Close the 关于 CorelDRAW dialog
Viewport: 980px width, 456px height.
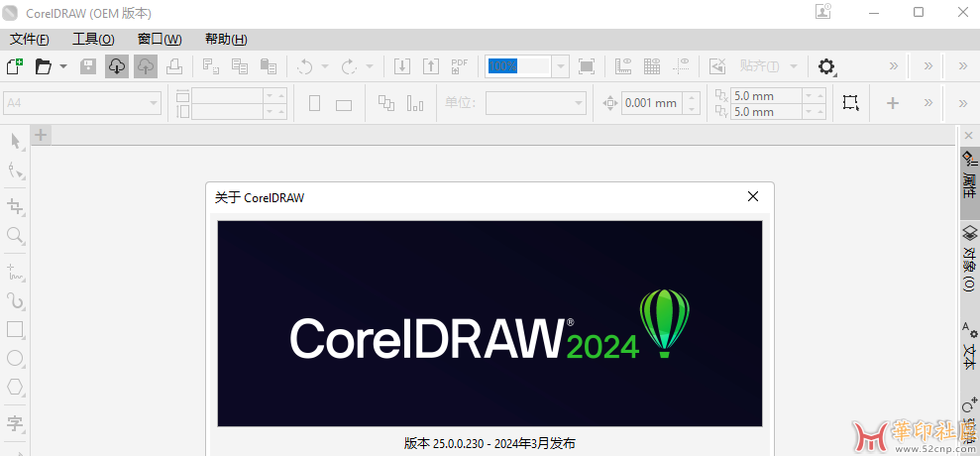[x=753, y=196]
